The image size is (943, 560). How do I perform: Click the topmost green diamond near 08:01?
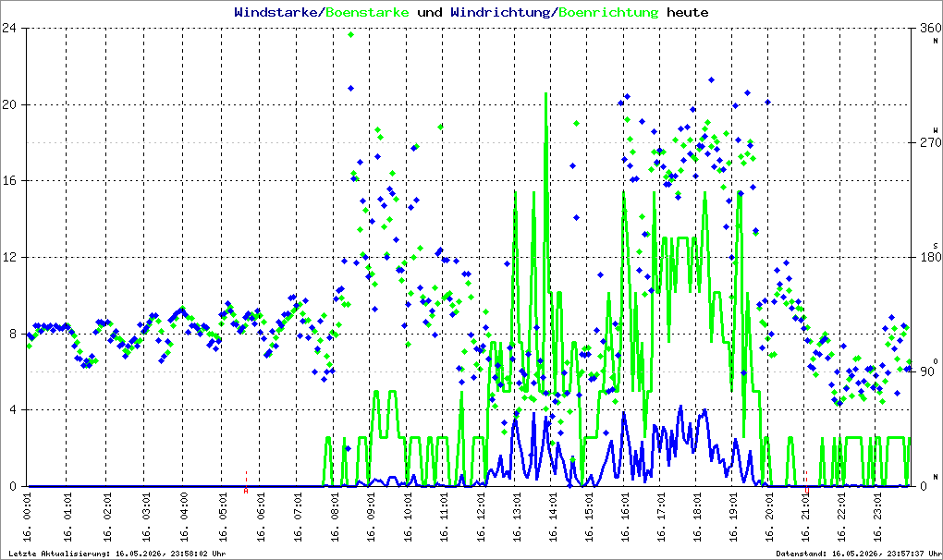(350, 35)
